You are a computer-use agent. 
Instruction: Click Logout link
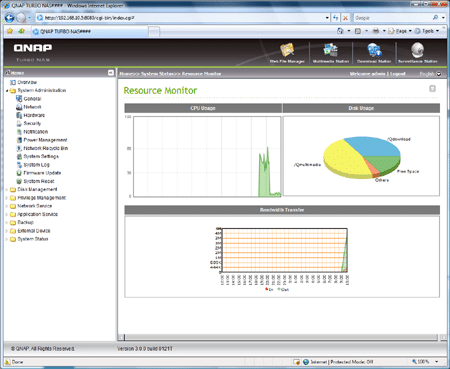point(398,74)
